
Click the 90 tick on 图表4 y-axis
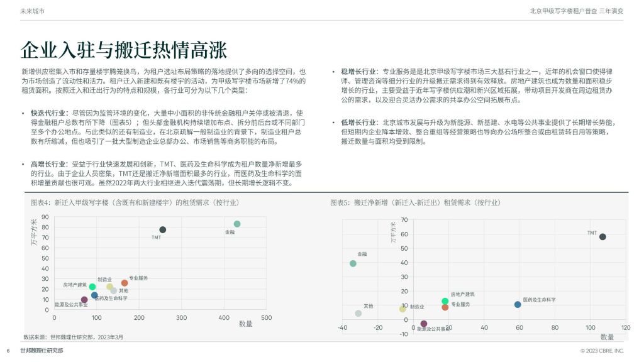[45, 217]
